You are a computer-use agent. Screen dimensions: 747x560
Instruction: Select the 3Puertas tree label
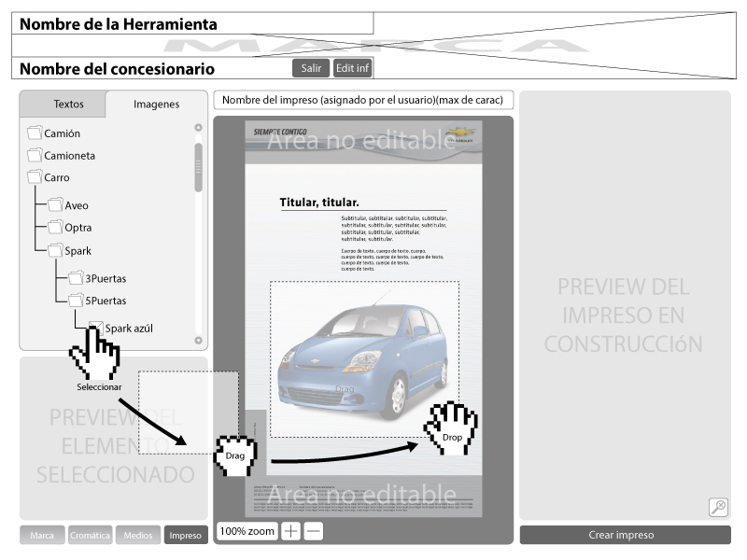tap(106, 278)
